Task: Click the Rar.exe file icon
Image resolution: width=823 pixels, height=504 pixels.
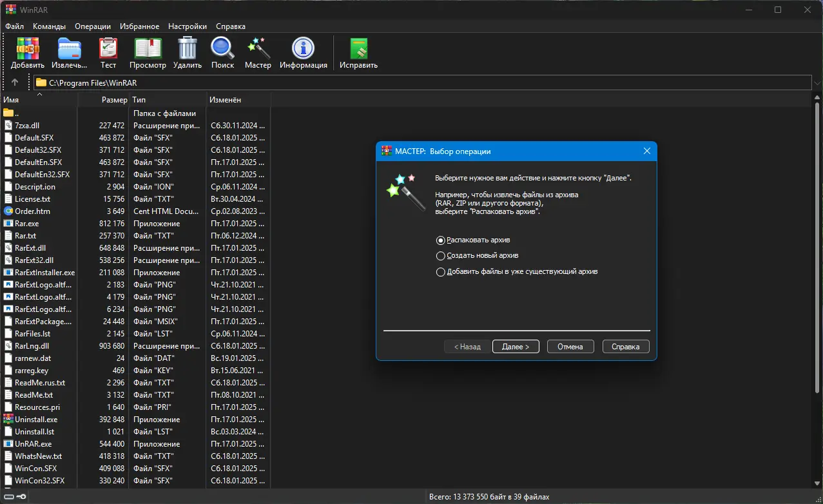Action: 8,224
